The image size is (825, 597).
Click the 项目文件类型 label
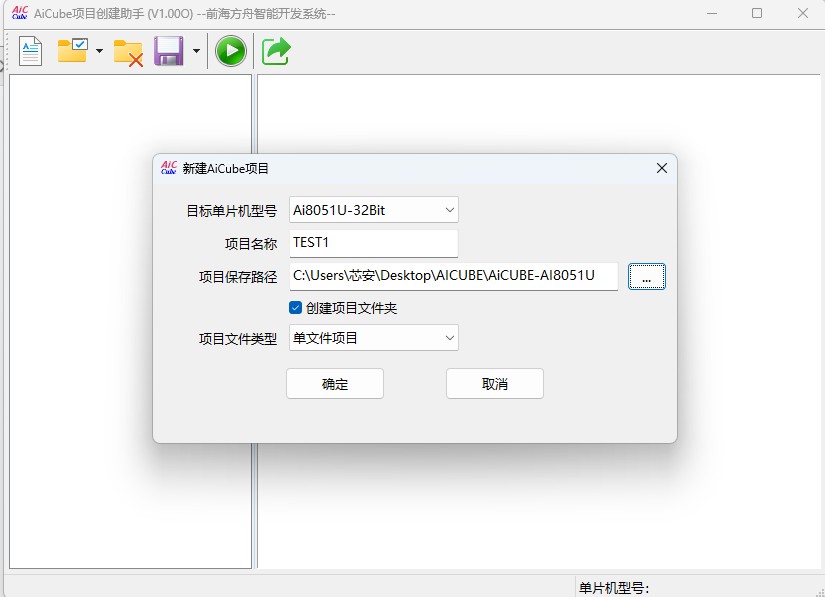(238, 339)
